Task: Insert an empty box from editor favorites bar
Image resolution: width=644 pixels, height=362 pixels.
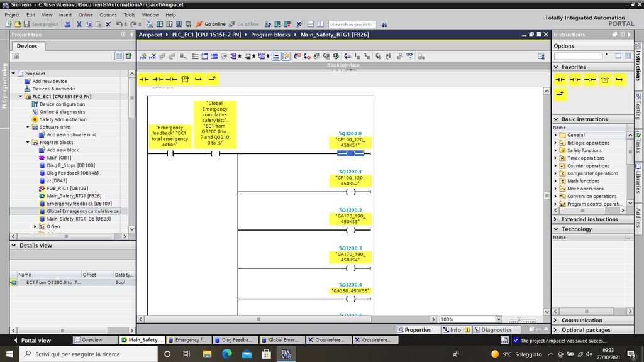Action: [x=185, y=79]
